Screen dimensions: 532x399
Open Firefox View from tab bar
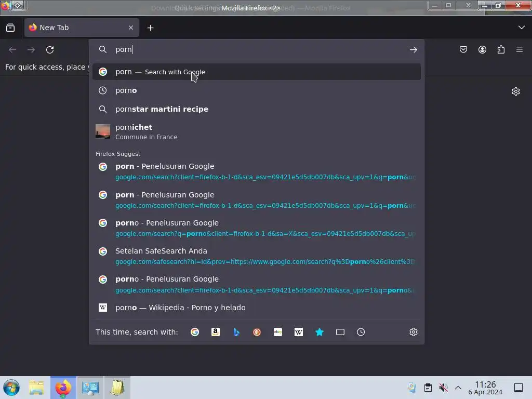point(10,28)
